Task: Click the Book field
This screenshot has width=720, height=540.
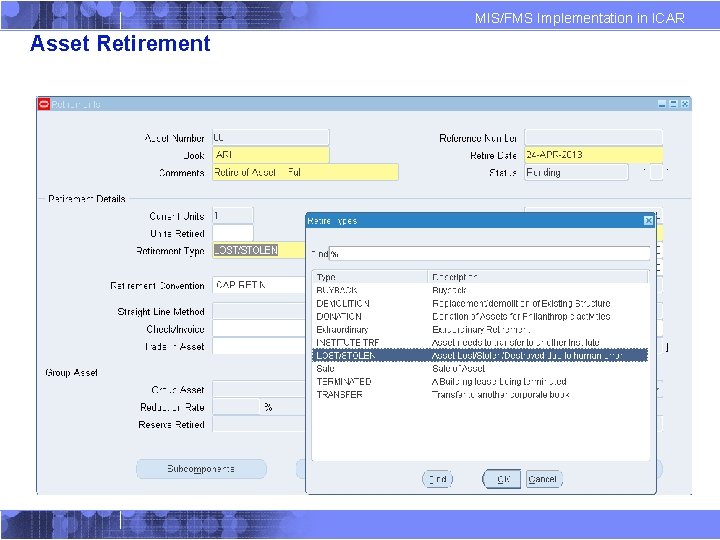Action: pyautogui.click(x=270, y=155)
